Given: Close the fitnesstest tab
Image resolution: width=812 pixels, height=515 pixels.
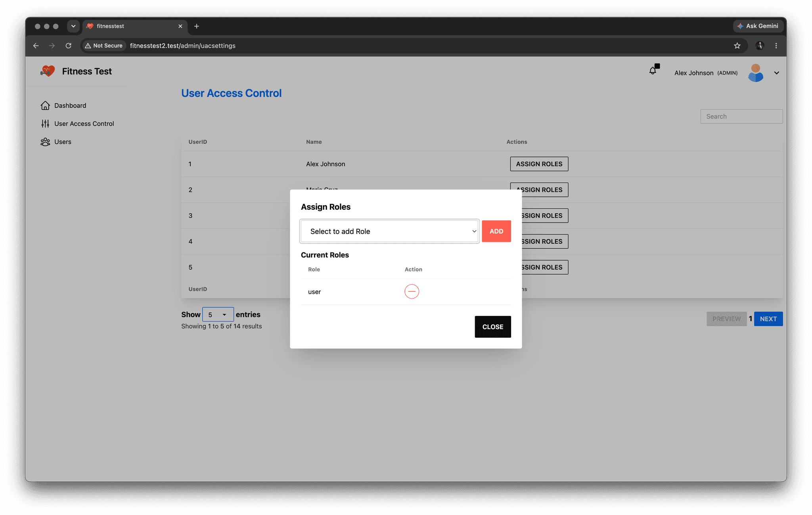Looking at the screenshot, I should click(x=180, y=26).
